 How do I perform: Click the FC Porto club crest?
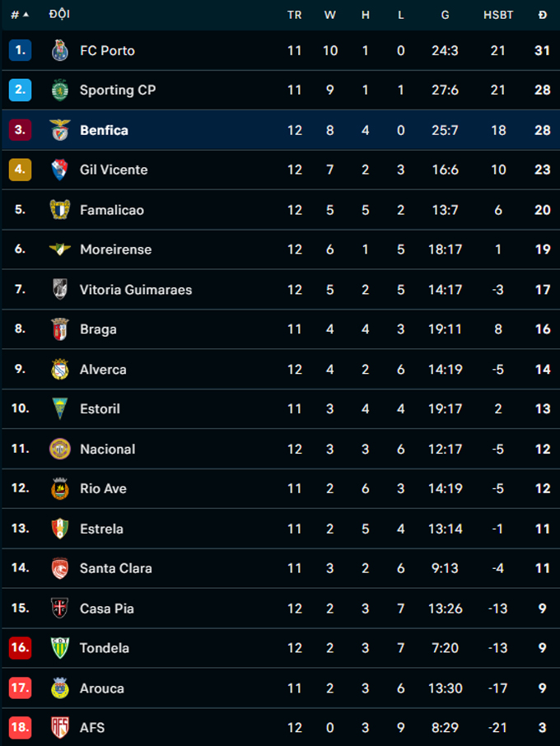(x=58, y=50)
